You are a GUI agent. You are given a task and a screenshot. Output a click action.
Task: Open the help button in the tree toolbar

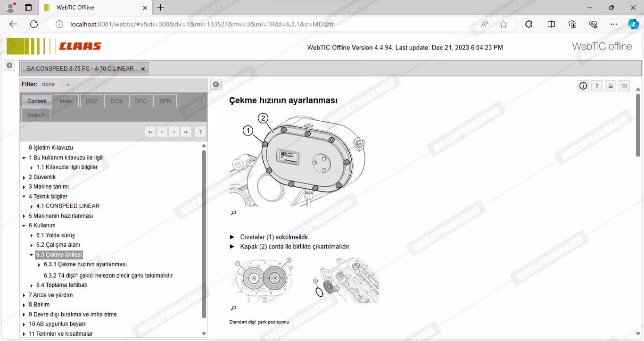point(200,132)
